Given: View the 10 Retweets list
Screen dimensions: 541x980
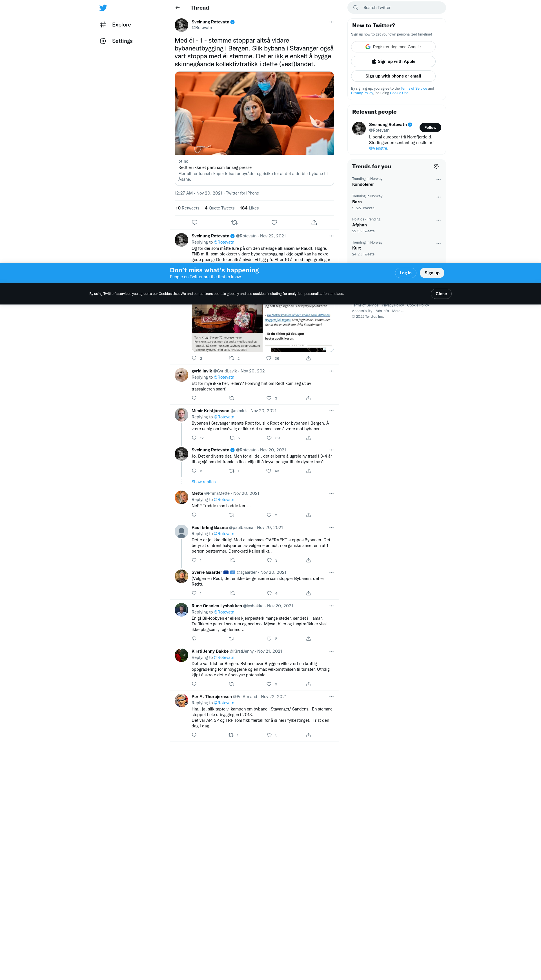Looking at the screenshot, I should click(187, 208).
